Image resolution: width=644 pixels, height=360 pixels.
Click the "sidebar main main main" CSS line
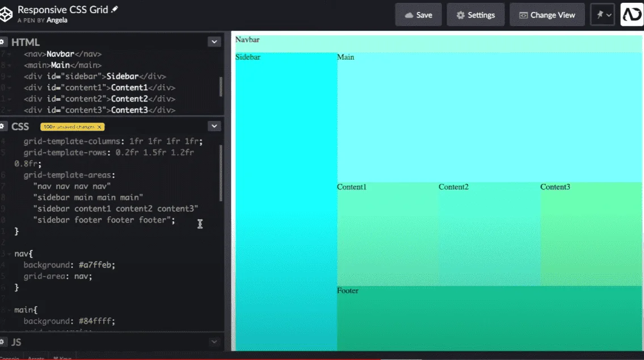coord(88,198)
